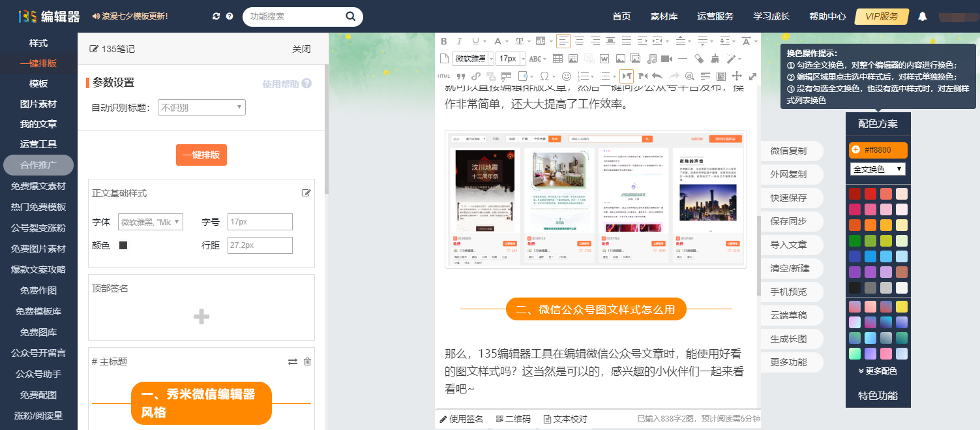Click 快速保存 to save the article
Viewport: 980px width, 430px height.
point(792,198)
